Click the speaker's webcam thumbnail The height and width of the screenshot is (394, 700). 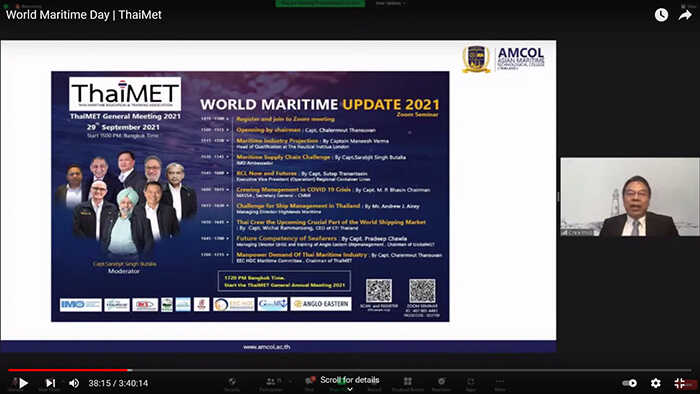pos(630,197)
